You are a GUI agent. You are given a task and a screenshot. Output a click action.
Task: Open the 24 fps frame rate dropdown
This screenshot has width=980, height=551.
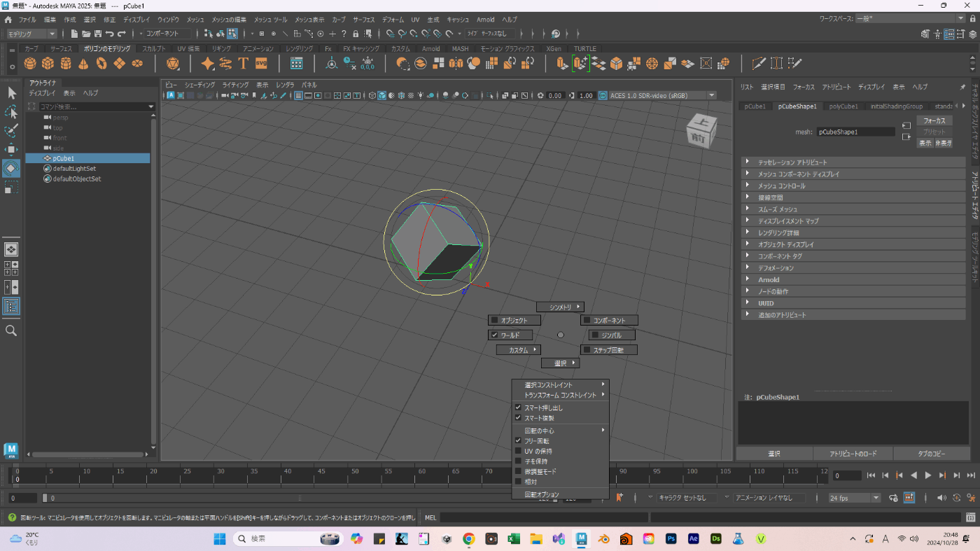coord(854,498)
